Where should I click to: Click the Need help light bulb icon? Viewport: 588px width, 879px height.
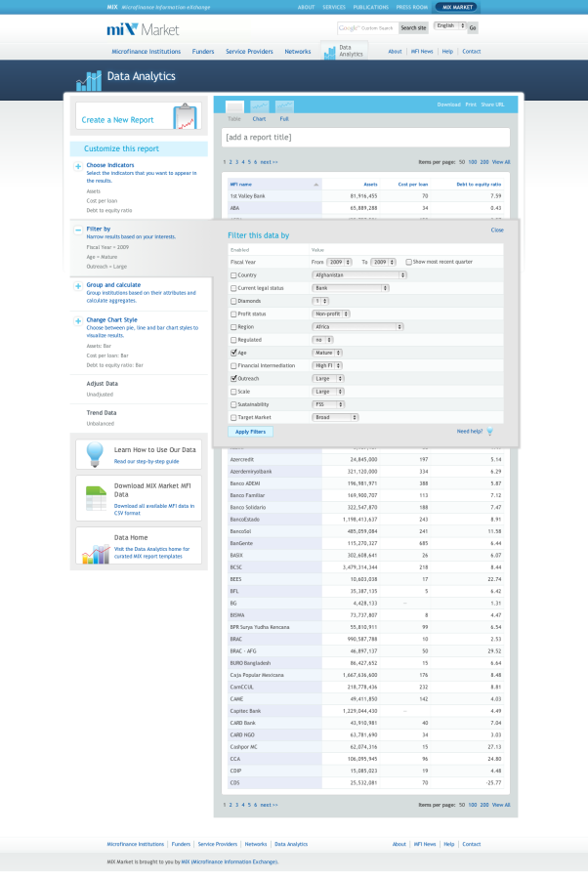click(490, 431)
